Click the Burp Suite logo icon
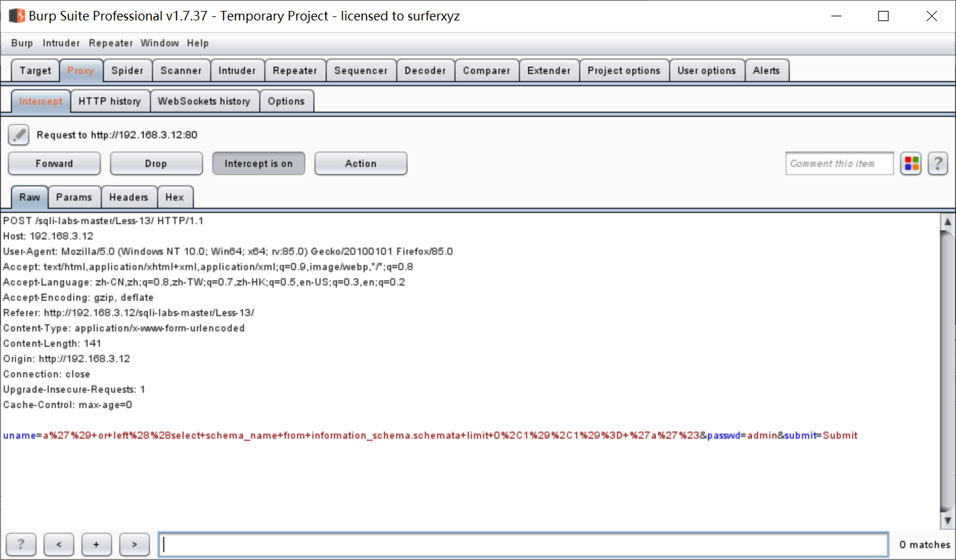 (x=16, y=16)
